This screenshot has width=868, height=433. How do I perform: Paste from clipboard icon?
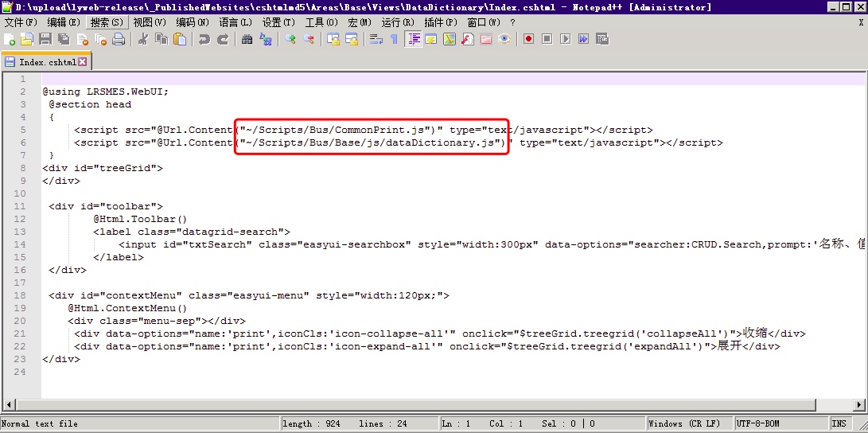(179, 39)
